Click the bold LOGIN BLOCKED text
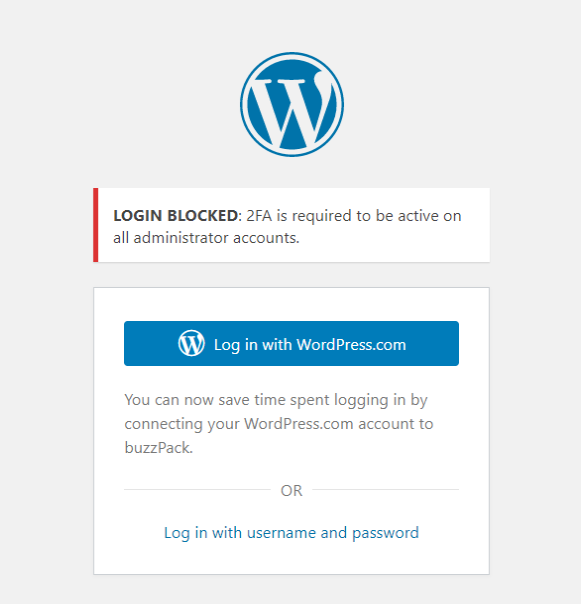 point(175,216)
